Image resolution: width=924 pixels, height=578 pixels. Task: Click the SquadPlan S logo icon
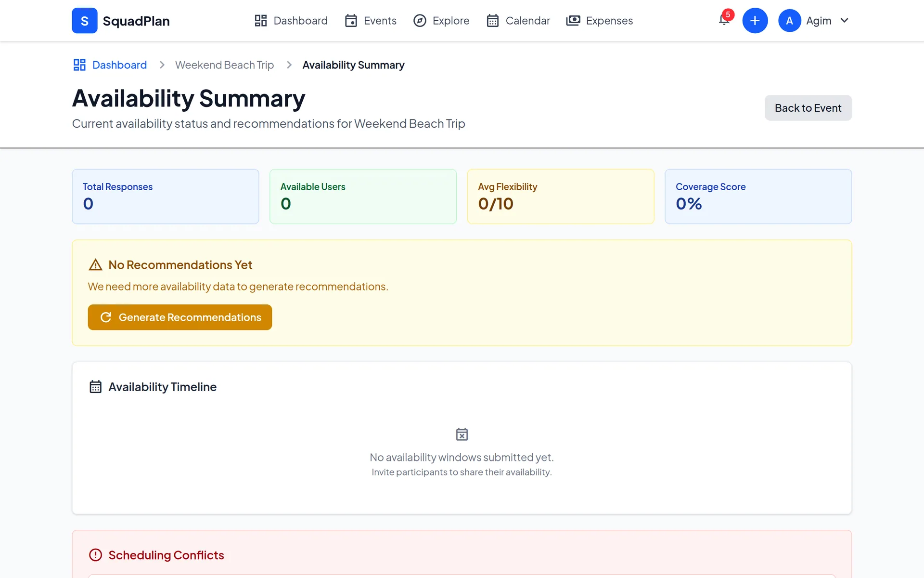pos(84,21)
